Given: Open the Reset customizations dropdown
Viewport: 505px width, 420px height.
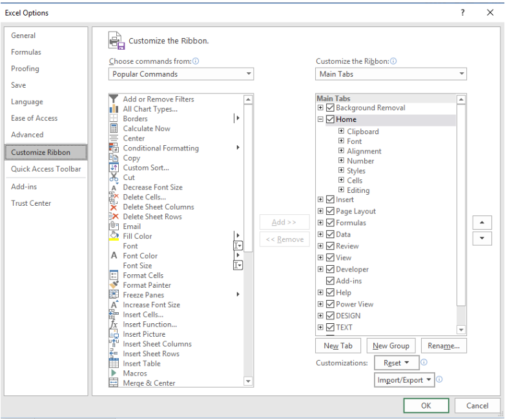Looking at the screenshot, I should point(397,363).
